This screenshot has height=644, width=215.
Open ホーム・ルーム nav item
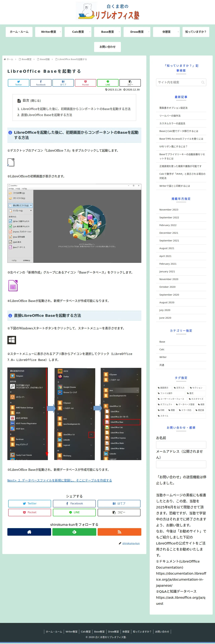pyautogui.click(x=19, y=32)
